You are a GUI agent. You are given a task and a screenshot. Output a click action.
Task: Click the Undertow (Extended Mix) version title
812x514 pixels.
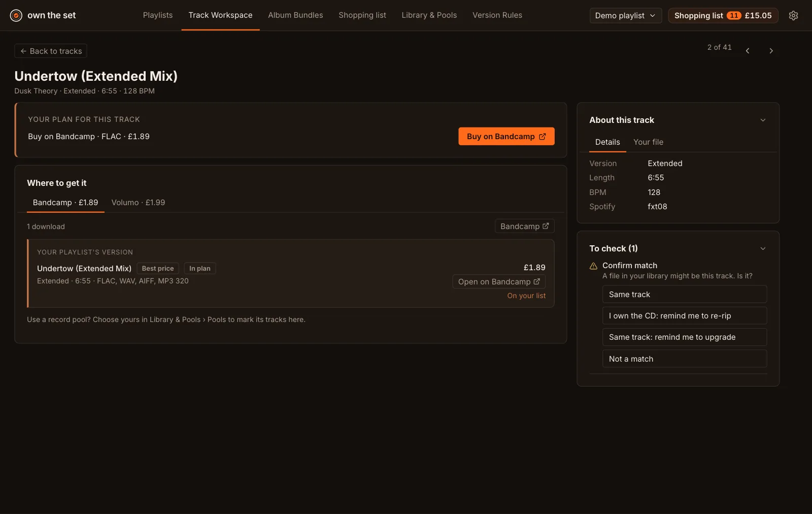click(84, 268)
